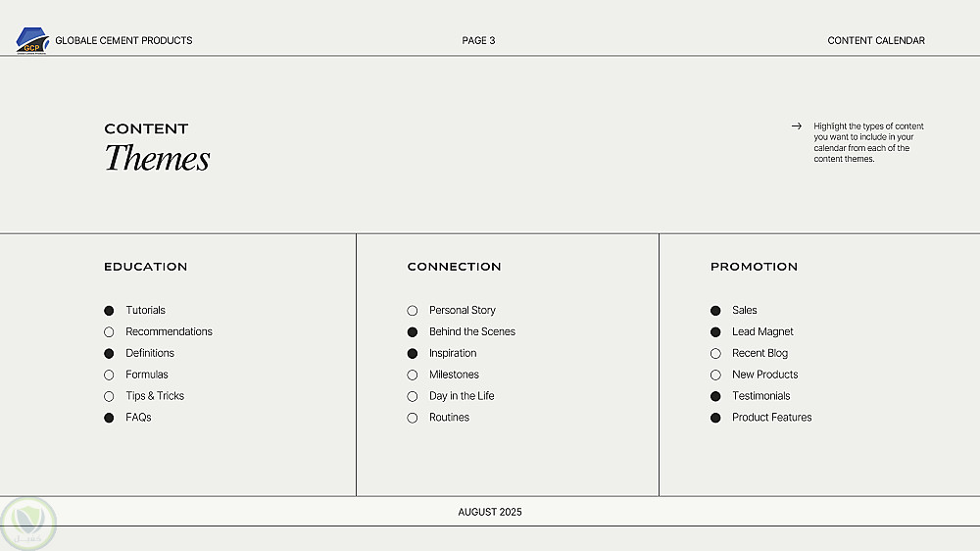Click the CONNECTION column heading
The width and height of the screenshot is (980, 551).
pyautogui.click(x=454, y=267)
